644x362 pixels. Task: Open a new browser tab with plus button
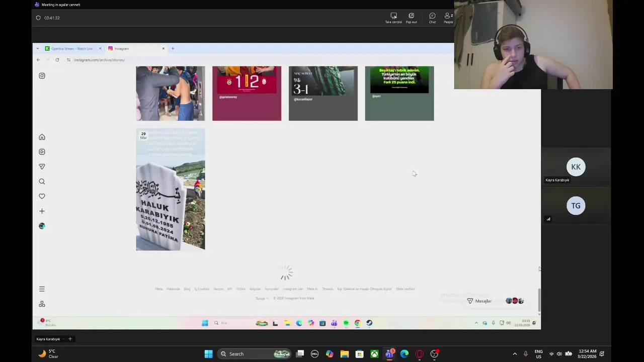coord(173,49)
